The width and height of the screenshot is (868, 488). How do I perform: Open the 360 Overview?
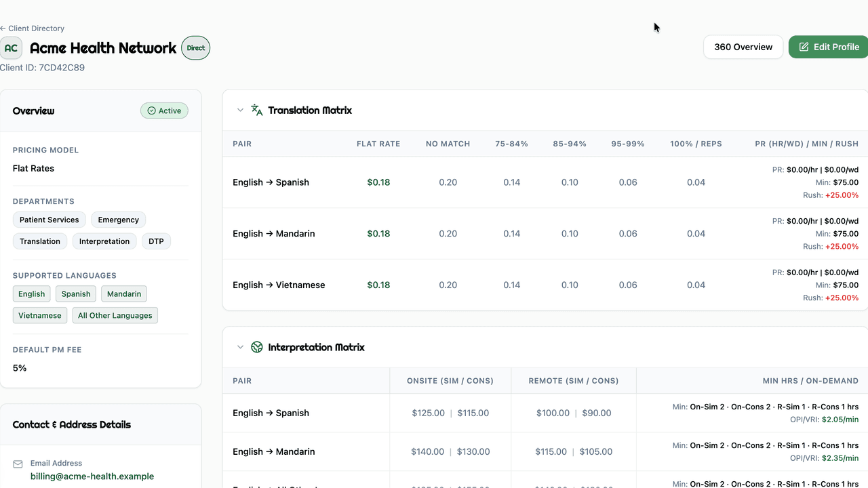click(743, 47)
